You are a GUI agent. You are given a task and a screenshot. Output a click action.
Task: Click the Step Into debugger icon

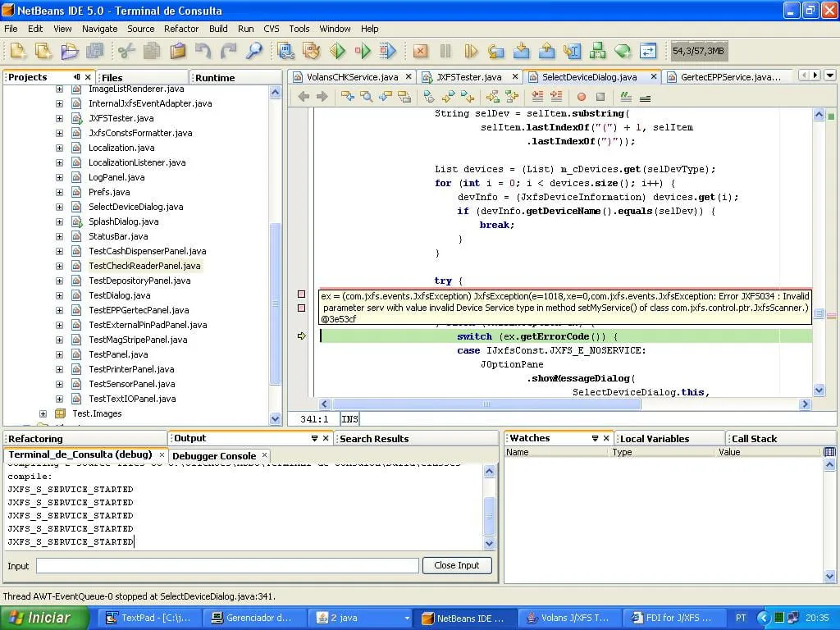click(x=521, y=51)
